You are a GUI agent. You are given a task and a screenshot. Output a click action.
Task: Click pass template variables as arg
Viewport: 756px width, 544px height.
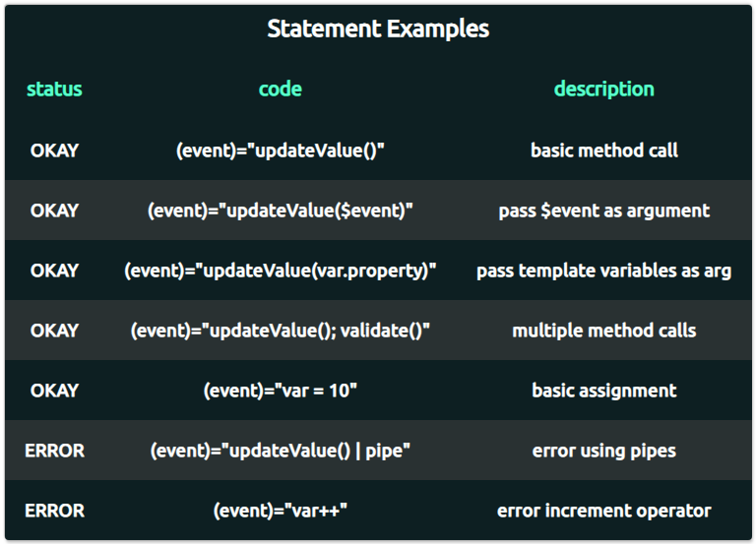(604, 271)
